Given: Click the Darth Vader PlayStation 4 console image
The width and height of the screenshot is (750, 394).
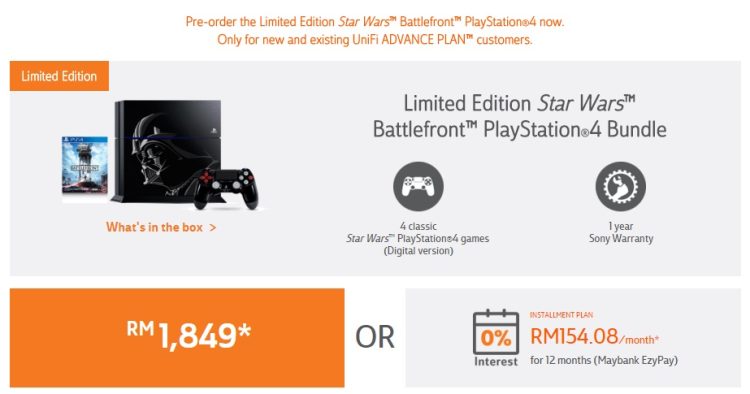Looking at the screenshot, I should [166, 151].
